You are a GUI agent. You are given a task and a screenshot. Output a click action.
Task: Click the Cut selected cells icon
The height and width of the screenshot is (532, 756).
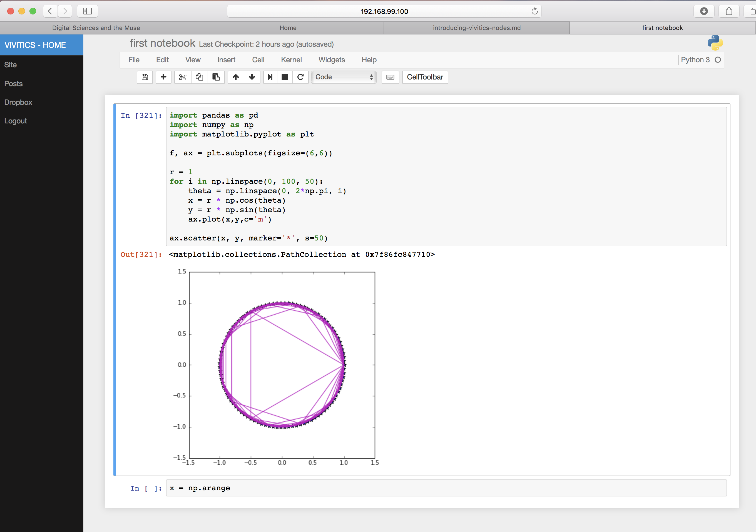(183, 77)
